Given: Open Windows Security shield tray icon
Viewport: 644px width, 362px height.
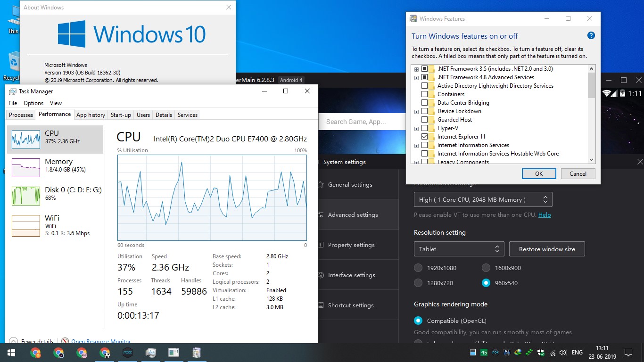Looking at the screenshot, I should 541,353.
